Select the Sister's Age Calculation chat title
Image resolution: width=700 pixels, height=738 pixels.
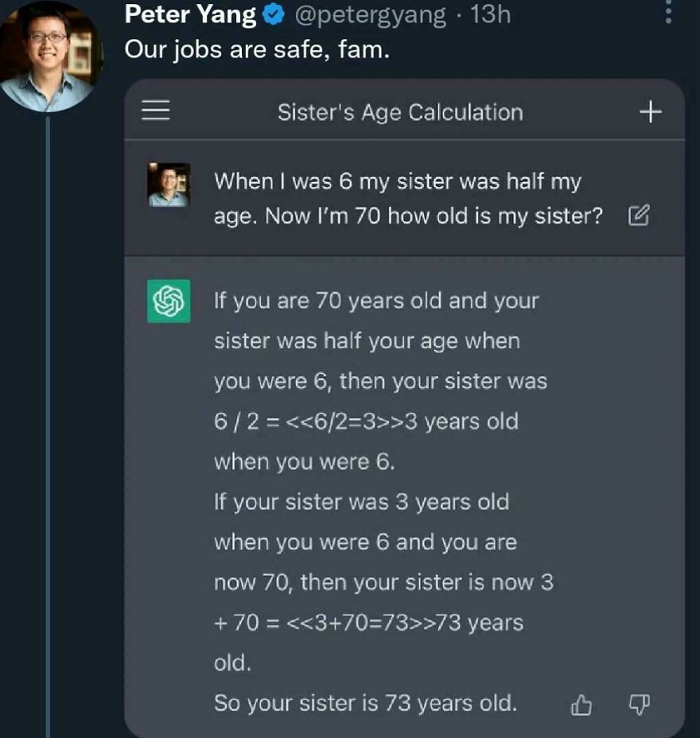coord(400,111)
